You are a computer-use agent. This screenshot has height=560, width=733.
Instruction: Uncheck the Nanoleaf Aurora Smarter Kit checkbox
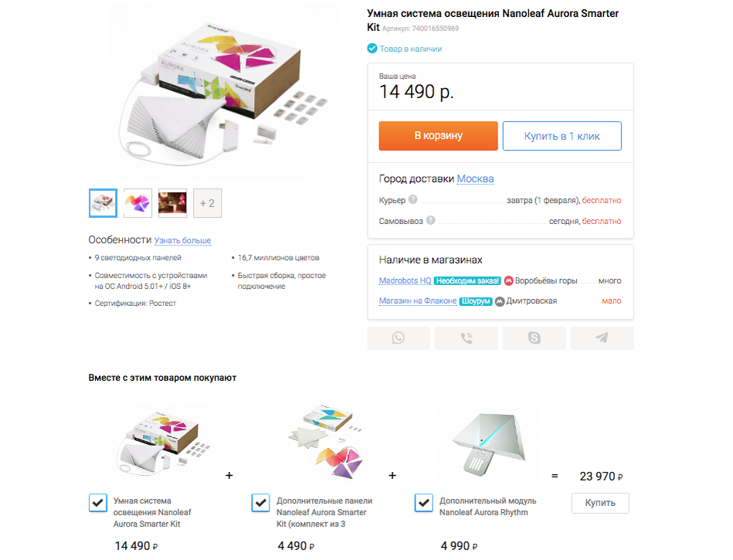[97, 503]
